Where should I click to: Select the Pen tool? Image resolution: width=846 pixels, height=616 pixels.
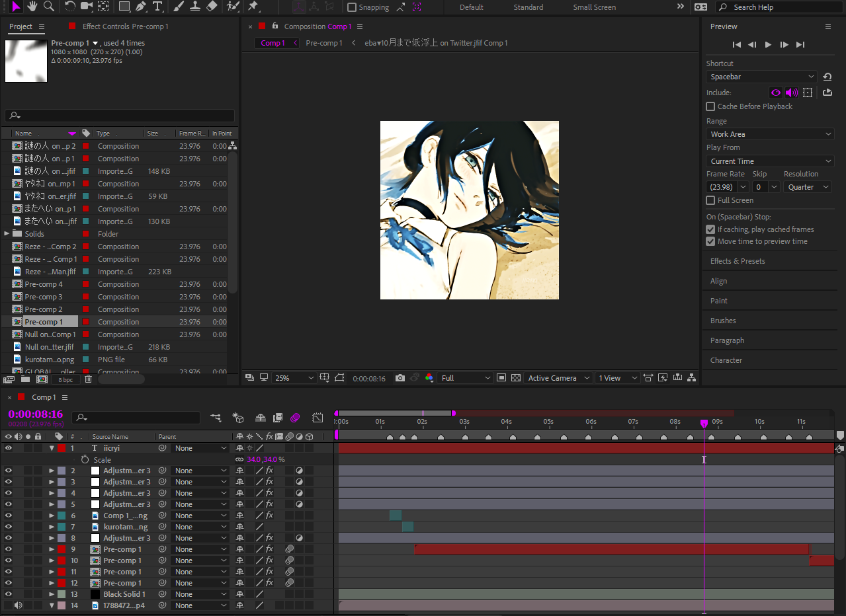point(141,7)
